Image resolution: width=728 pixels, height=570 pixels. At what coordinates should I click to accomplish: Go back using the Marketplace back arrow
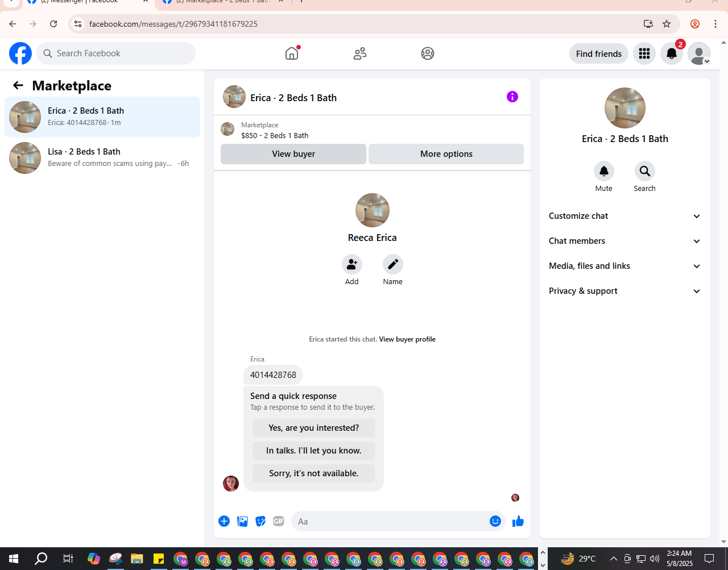click(18, 85)
